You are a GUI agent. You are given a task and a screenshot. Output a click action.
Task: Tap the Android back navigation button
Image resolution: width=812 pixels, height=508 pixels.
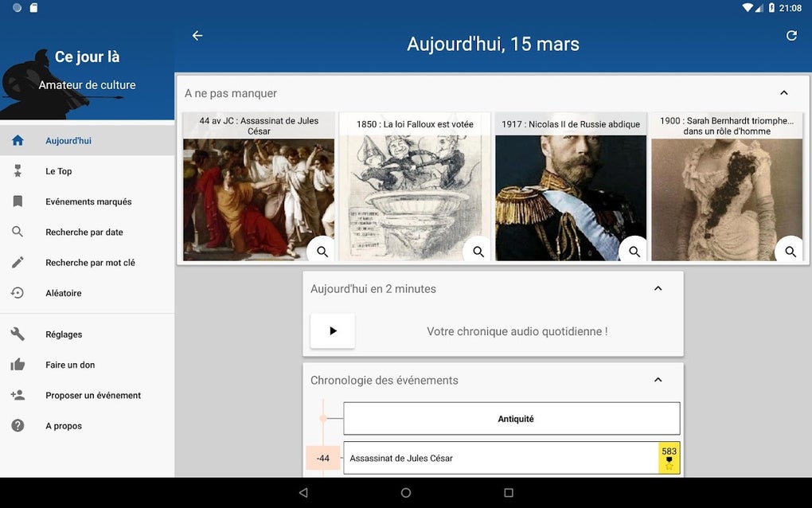click(x=304, y=492)
